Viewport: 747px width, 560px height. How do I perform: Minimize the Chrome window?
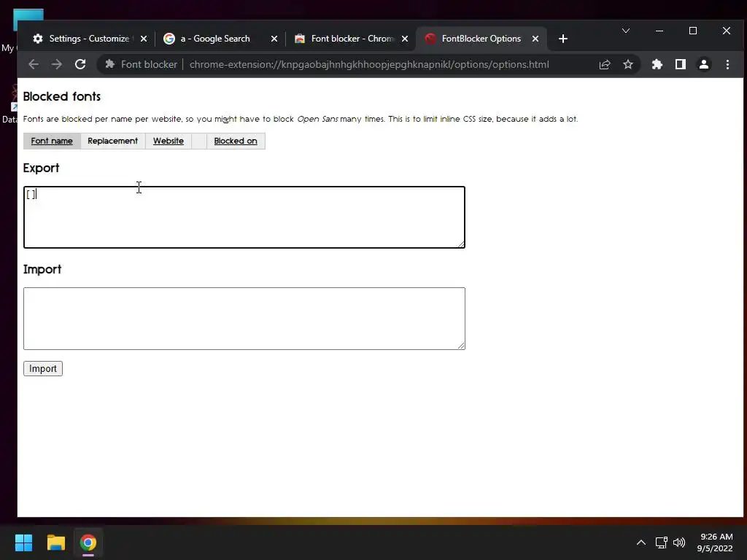tap(659, 31)
